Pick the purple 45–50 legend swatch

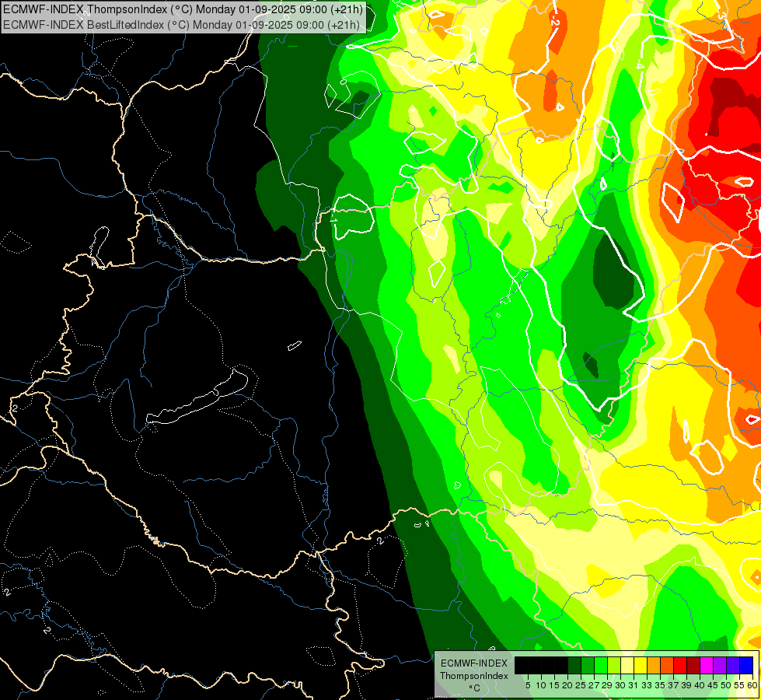(x=720, y=665)
